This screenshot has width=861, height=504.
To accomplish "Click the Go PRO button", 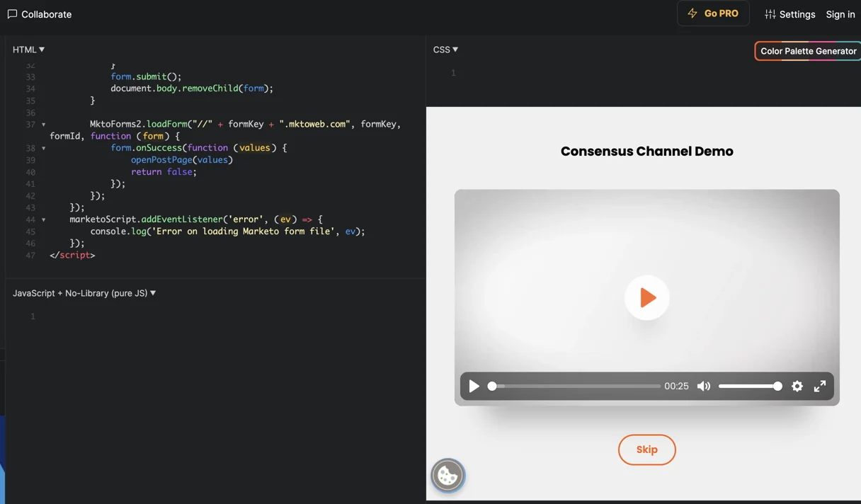I will pos(713,13).
